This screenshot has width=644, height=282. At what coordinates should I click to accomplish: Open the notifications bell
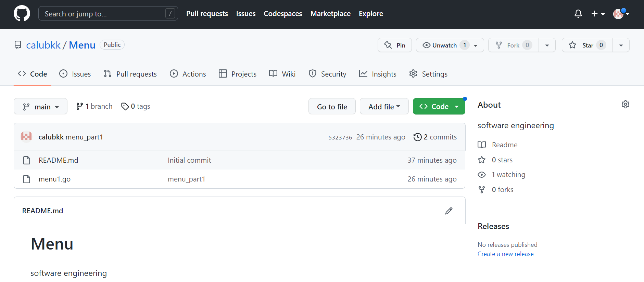578,14
